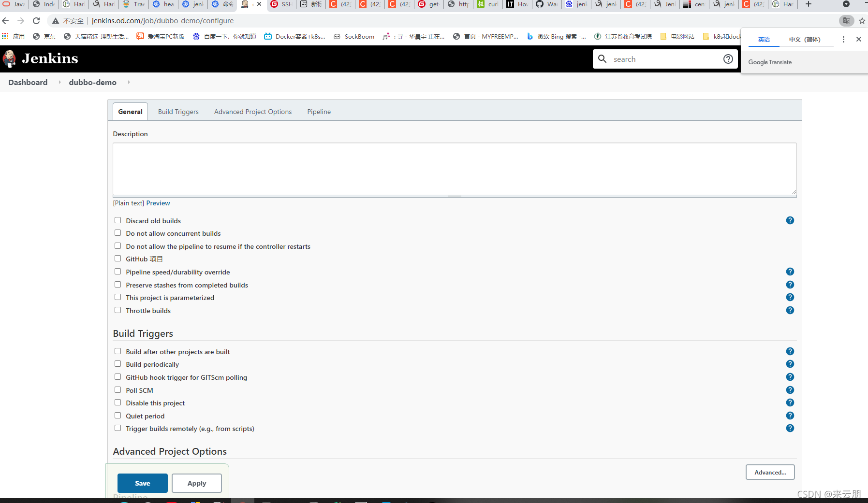Open help for Poll SCM
This screenshot has height=503, width=868.
point(790,390)
